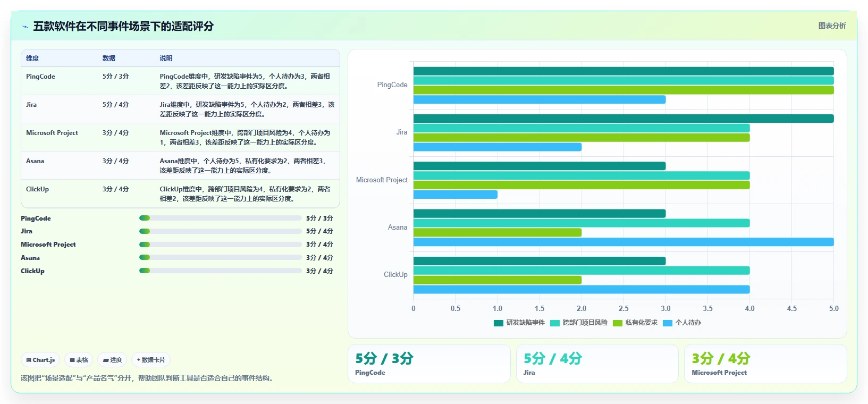This screenshot has height=404, width=868.
Task: Click the ClickUp progress bar
Action: [x=220, y=271]
